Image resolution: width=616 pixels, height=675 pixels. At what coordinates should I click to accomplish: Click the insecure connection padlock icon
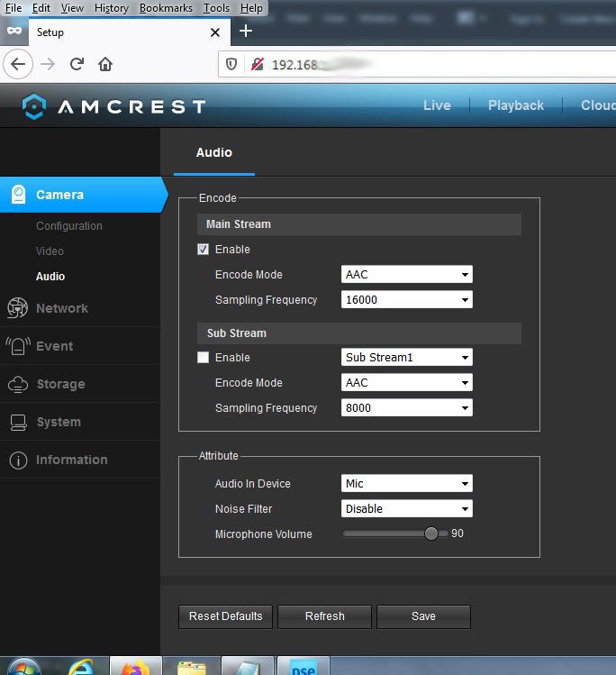(x=258, y=64)
